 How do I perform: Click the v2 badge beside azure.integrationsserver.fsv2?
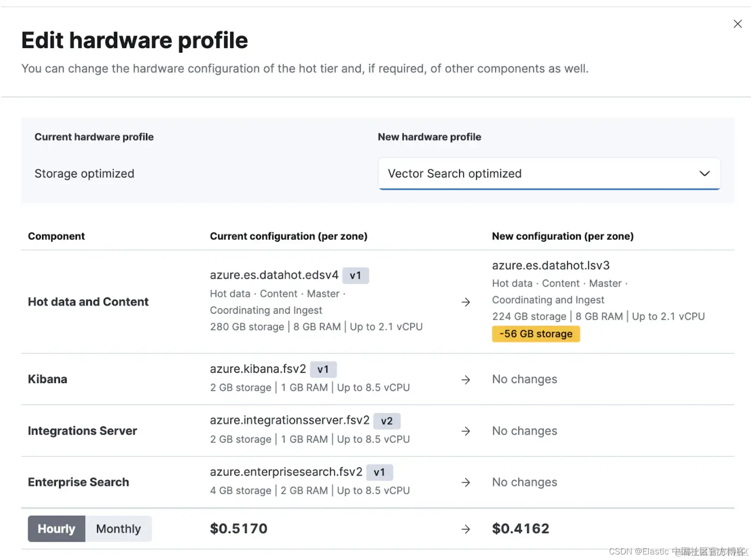pyautogui.click(x=387, y=421)
